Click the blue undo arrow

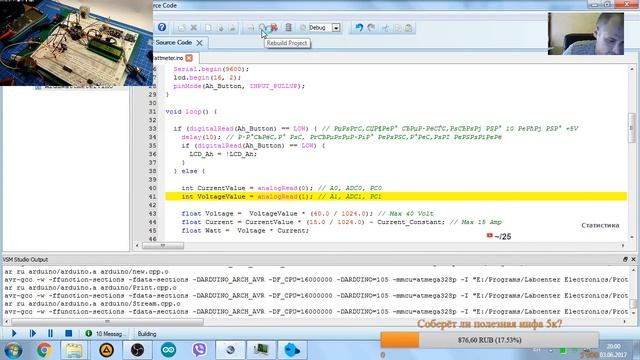[359, 28]
